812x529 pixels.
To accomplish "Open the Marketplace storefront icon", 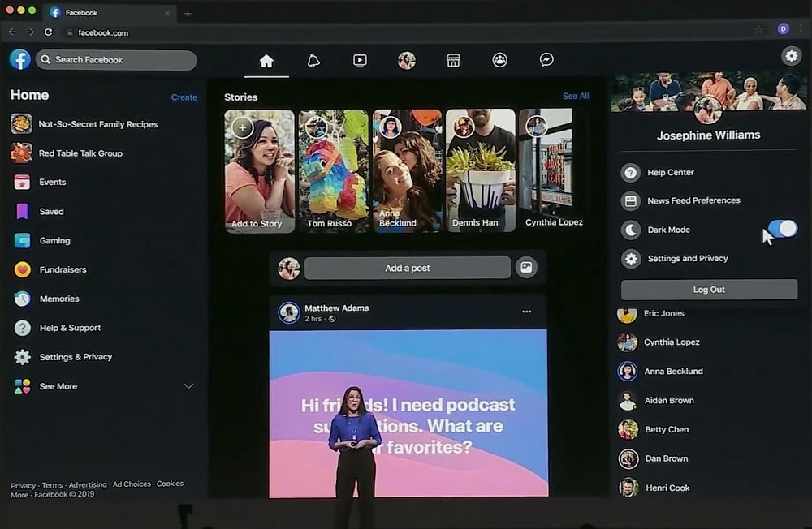I will [453, 61].
